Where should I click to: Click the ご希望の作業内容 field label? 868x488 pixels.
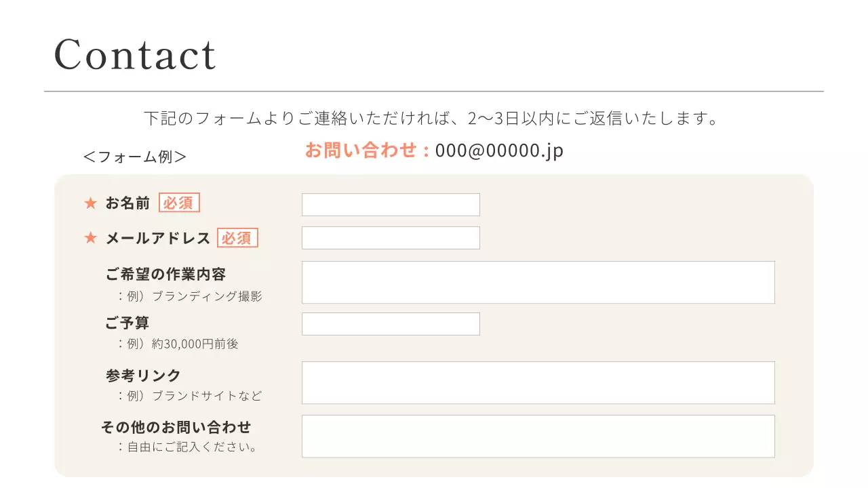pyautogui.click(x=165, y=274)
